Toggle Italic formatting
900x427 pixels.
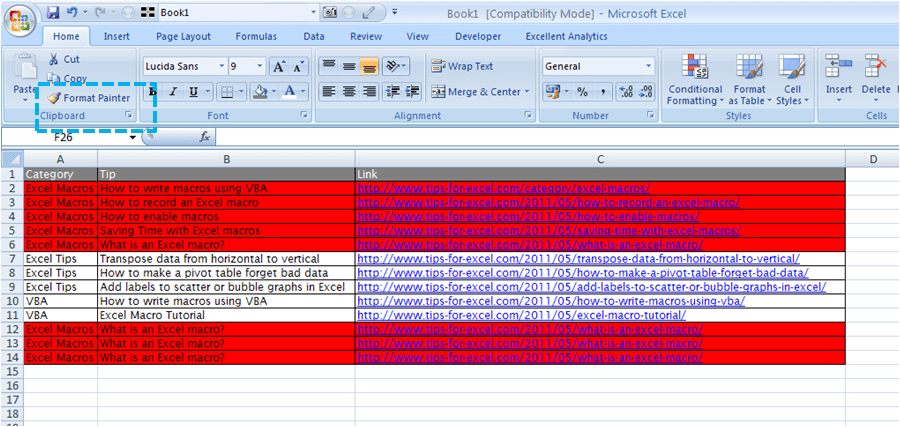173,91
